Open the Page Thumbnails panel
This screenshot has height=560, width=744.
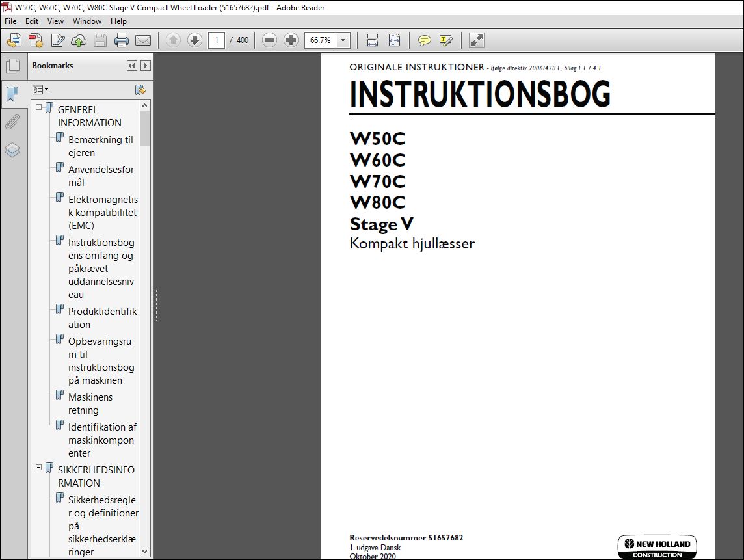13,66
